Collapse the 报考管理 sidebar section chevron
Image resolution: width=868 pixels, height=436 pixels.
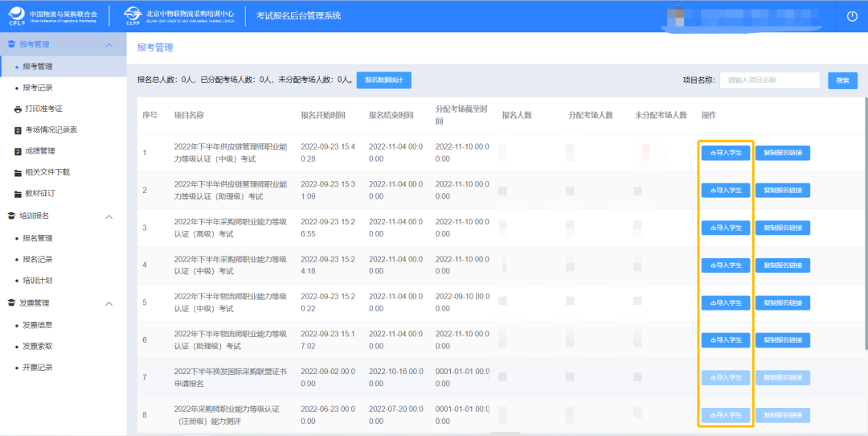109,45
